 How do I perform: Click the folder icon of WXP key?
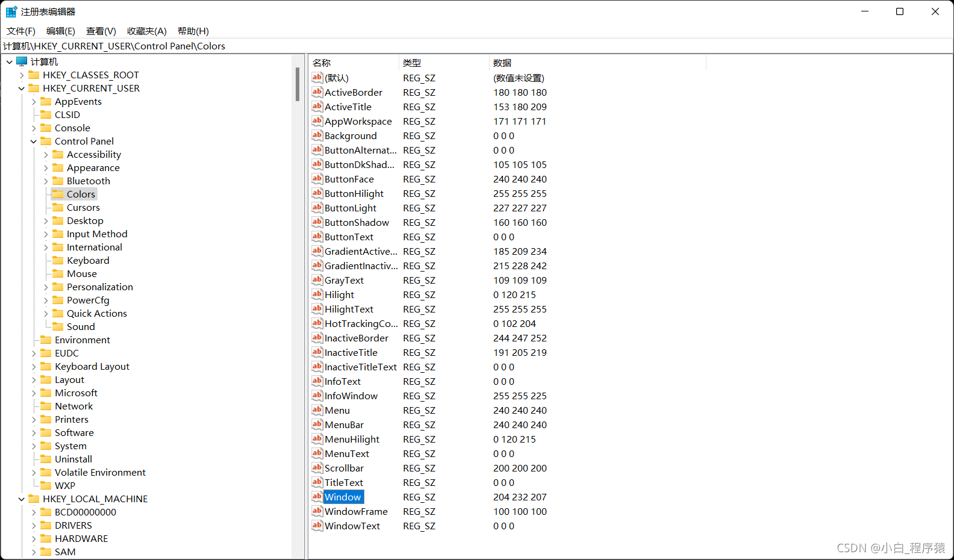coord(46,485)
